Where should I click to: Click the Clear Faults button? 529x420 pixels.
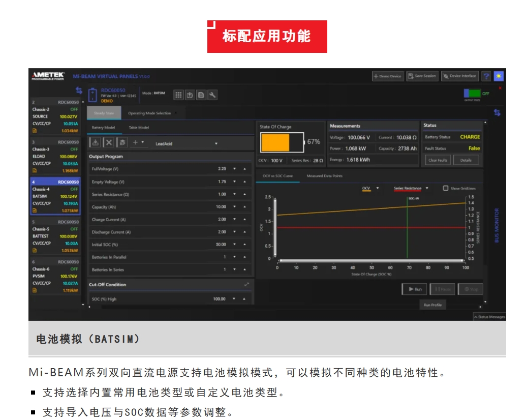pos(438,160)
